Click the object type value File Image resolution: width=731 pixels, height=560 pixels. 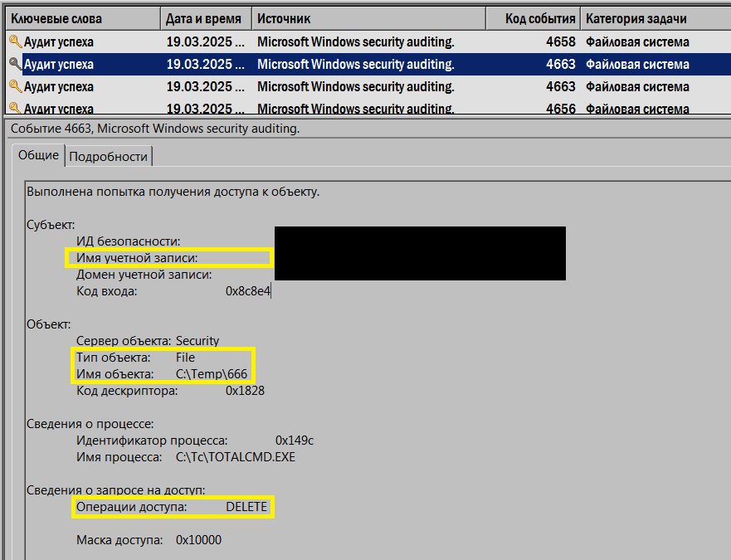pyautogui.click(x=185, y=358)
